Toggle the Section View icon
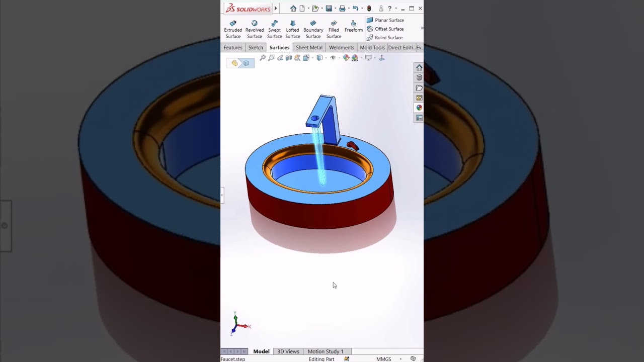The width and height of the screenshot is (644, 362). click(289, 58)
